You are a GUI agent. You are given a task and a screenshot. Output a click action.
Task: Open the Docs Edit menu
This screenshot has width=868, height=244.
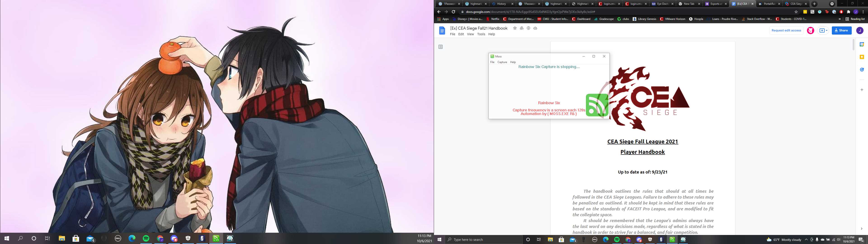pyautogui.click(x=461, y=34)
